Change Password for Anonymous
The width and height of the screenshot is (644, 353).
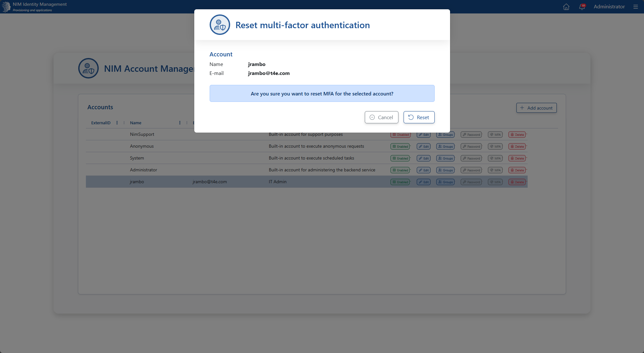coord(471,146)
